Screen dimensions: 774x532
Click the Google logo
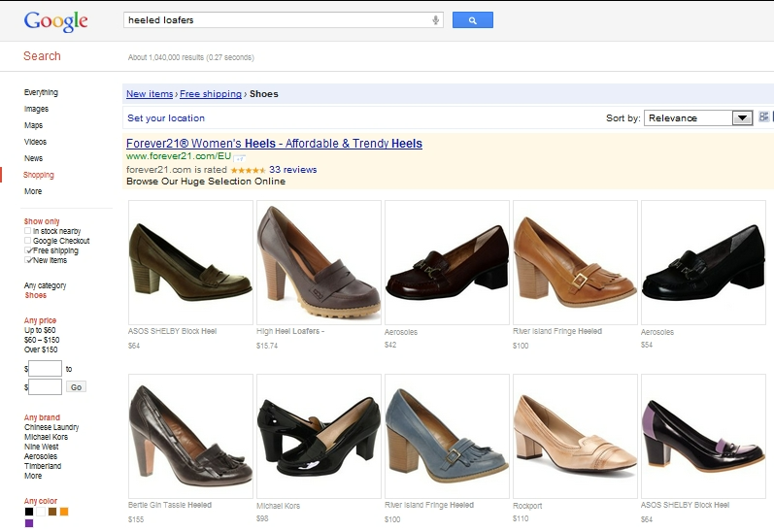click(x=55, y=20)
